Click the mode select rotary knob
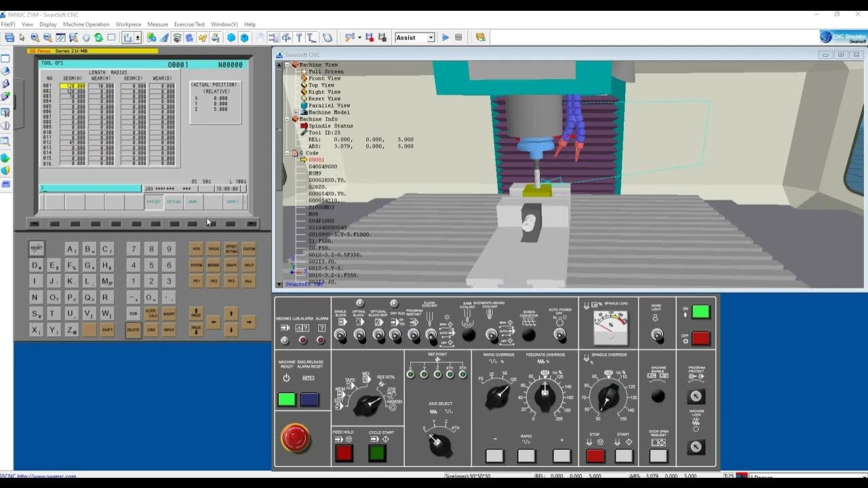 368,405
